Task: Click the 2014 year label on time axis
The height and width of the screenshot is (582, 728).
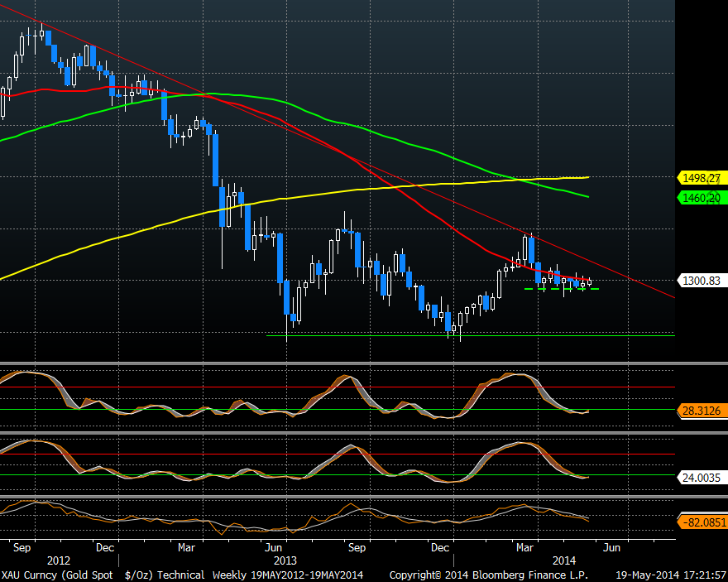Action: tap(564, 560)
